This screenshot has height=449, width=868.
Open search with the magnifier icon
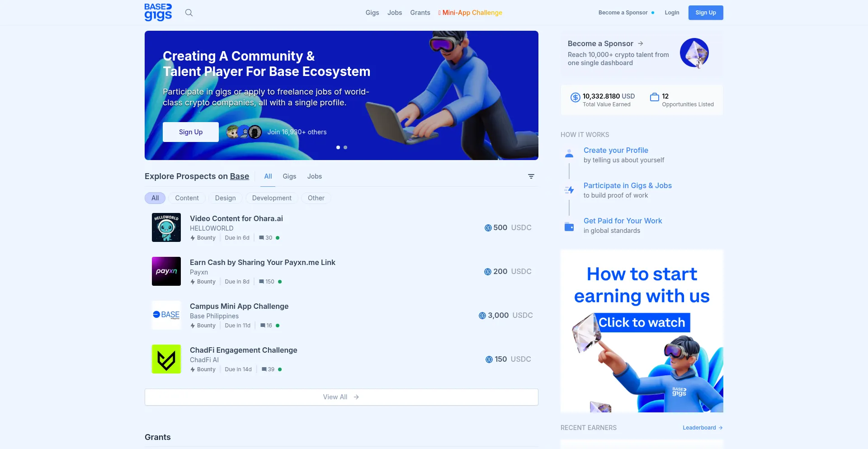pos(189,13)
